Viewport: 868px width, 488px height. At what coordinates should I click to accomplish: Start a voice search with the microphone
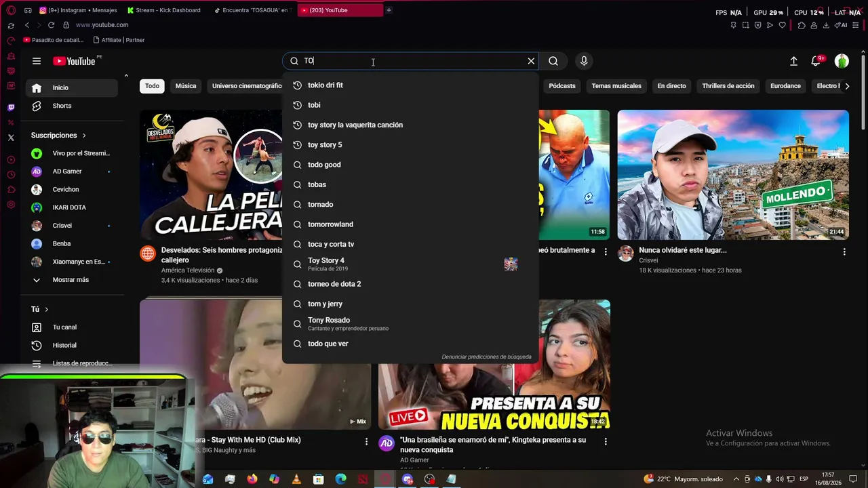[584, 61]
